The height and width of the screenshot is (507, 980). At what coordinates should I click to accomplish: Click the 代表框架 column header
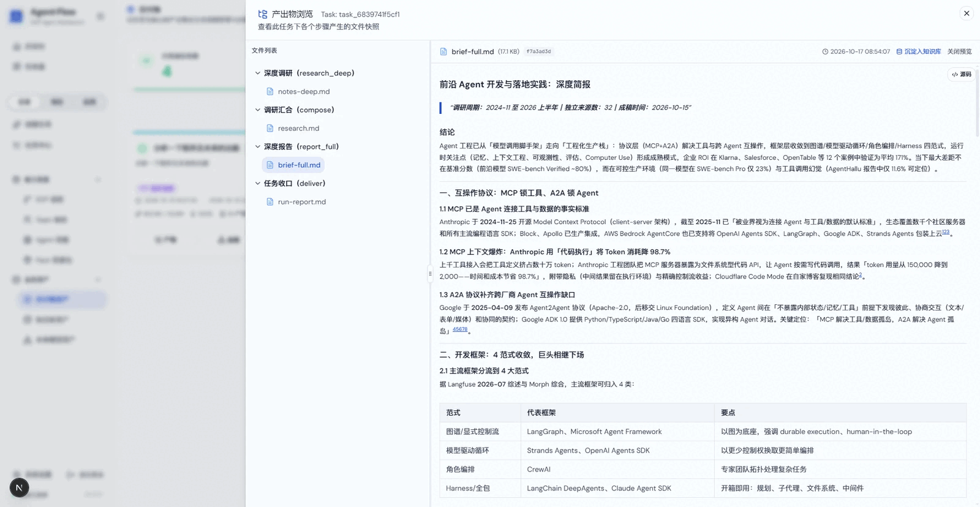pos(617,413)
